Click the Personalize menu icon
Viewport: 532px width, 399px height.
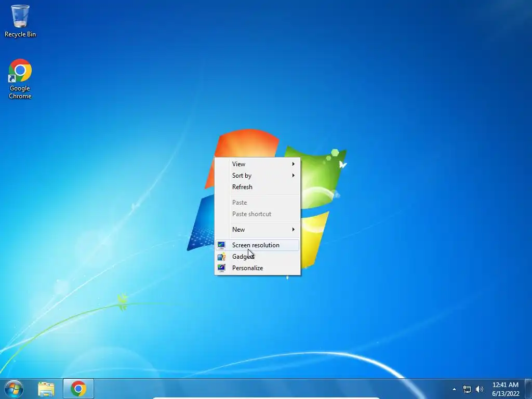pyautogui.click(x=221, y=268)
